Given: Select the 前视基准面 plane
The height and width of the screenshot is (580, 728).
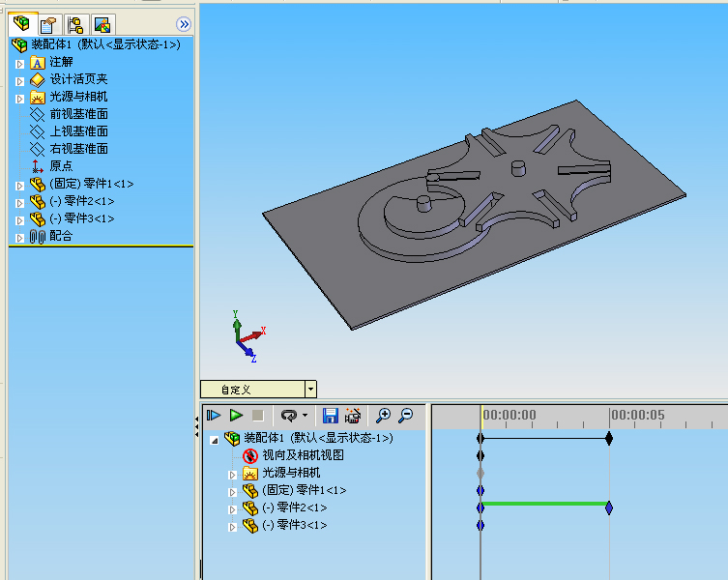Looking at the screenshot, I should pos(78,114).
